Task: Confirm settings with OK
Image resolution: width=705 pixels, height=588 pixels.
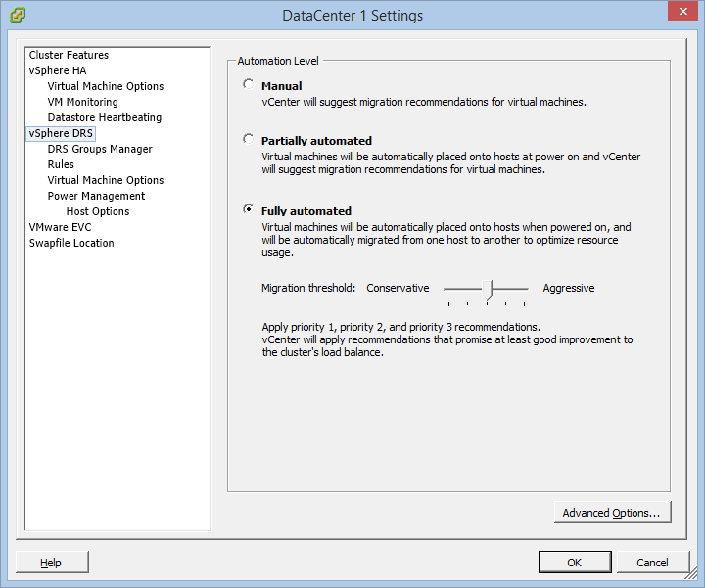Action: click(x=575, y=563)
